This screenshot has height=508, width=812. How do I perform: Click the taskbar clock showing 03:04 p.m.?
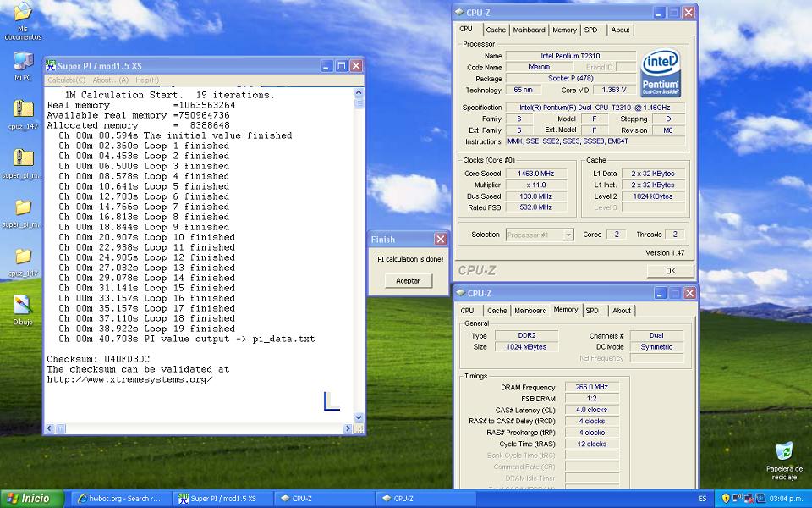pyautogui.click(x=786, y=499)
